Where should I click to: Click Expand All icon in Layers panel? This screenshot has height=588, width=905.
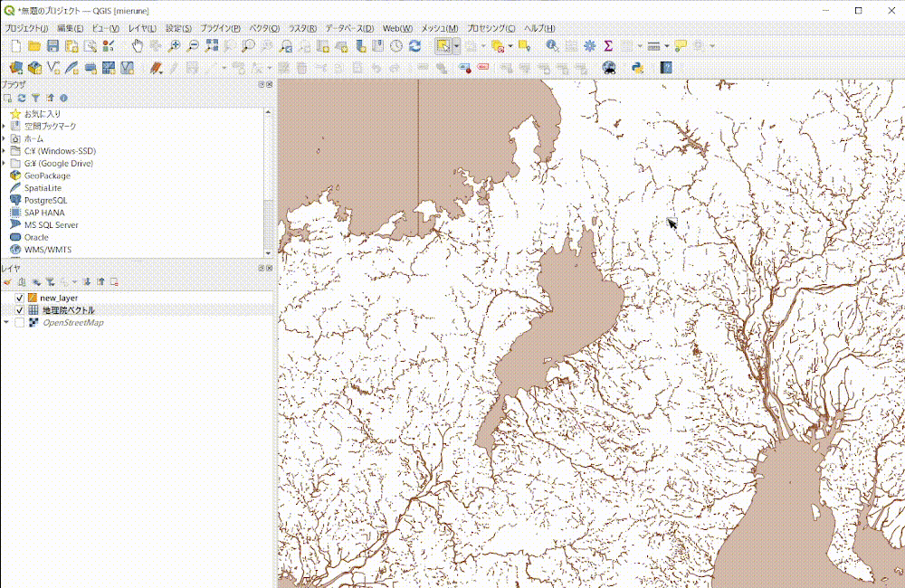point(87,281)
